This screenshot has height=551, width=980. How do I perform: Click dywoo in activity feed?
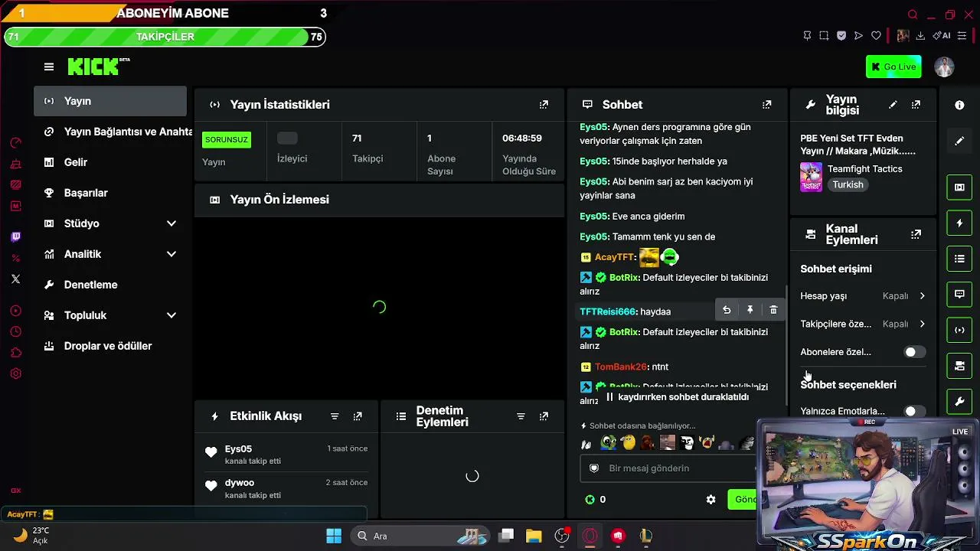[240, 483]
